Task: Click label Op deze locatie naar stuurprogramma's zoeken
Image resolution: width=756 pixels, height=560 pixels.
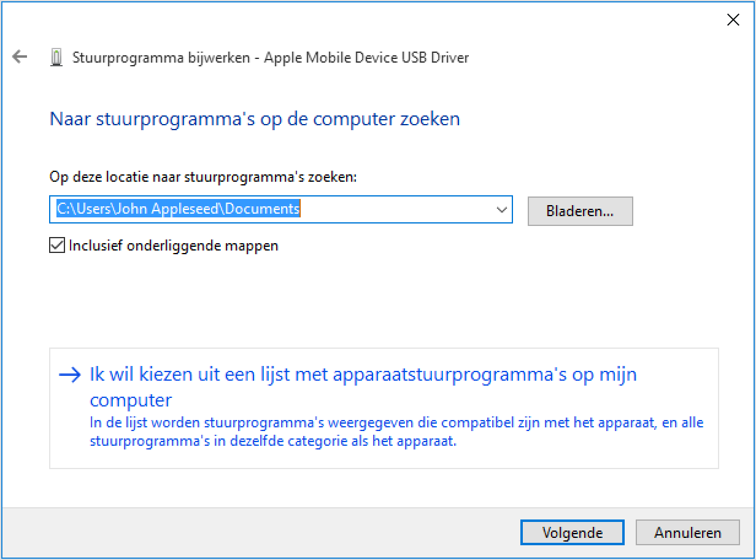Action: point(203,177)
